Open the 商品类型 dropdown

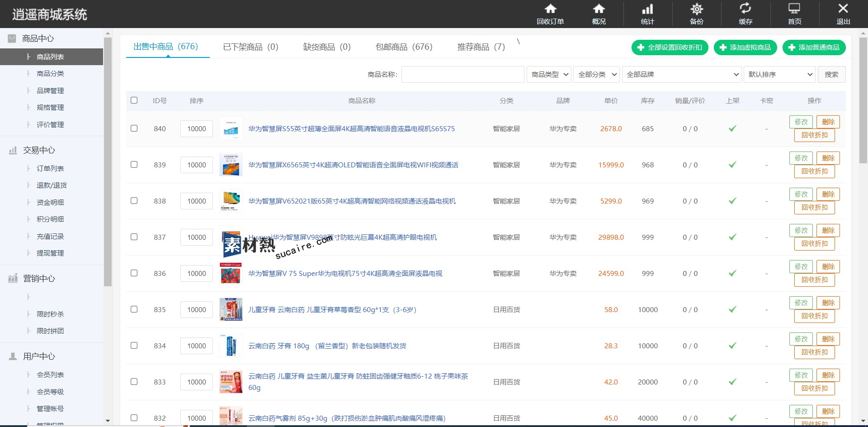pyautogui.click(x=549, y=75)
